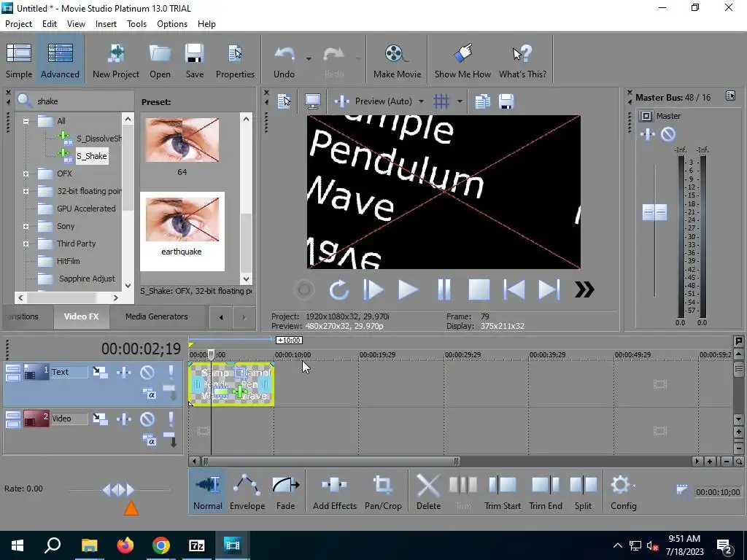Image resolution: width=747 pixels, height=560 pixels.
Task: Save the project with Save icon
Action: click(x=194, y=60)
